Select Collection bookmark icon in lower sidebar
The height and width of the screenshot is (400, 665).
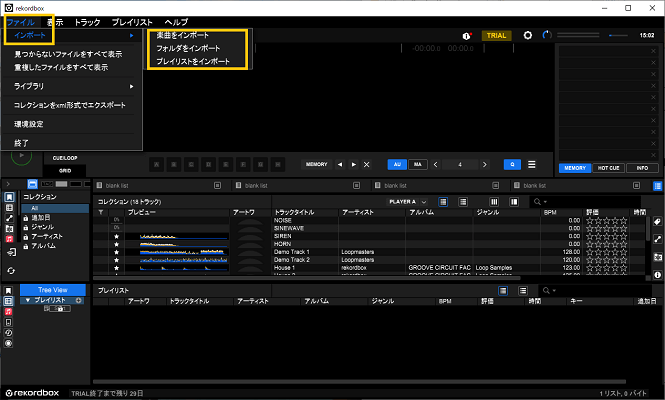click(x=8, y=291)
